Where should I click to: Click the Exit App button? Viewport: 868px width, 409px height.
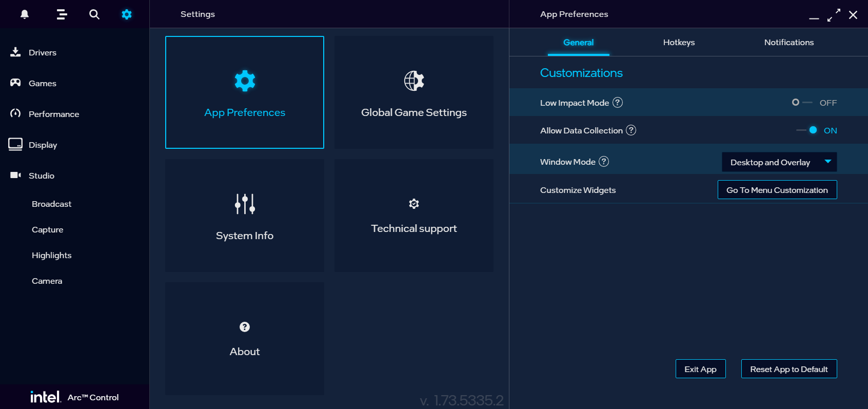coord(701,369)
